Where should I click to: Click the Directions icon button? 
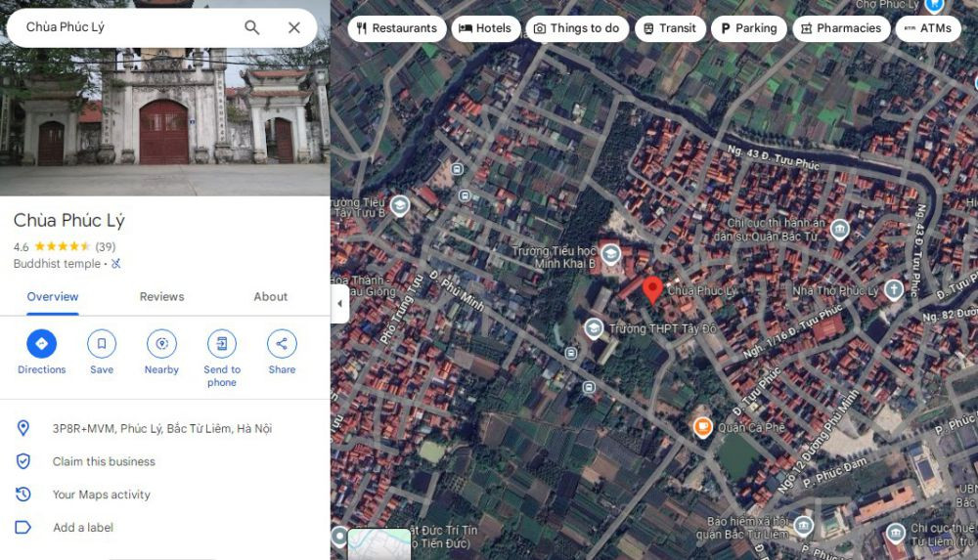[41, 344]
